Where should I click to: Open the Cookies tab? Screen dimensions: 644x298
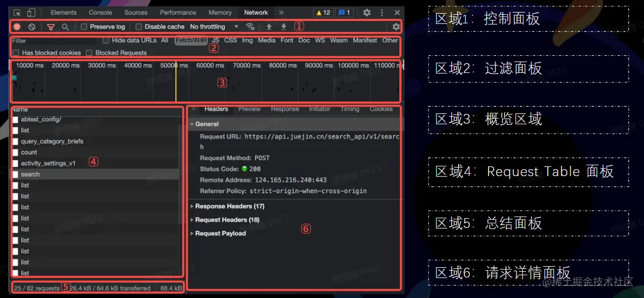[x=381, y=109]
